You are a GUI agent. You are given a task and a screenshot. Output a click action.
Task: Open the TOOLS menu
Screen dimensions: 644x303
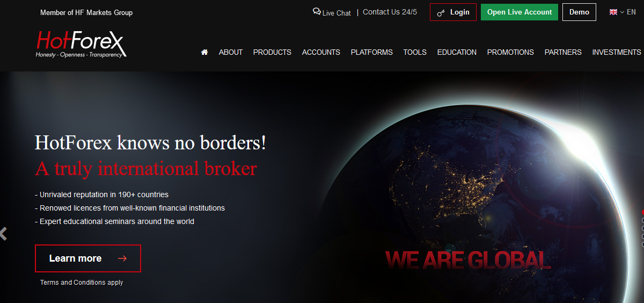415,52
